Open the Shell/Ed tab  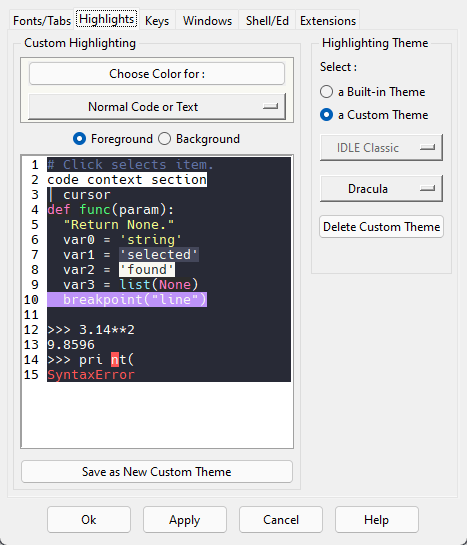[267, 21]
